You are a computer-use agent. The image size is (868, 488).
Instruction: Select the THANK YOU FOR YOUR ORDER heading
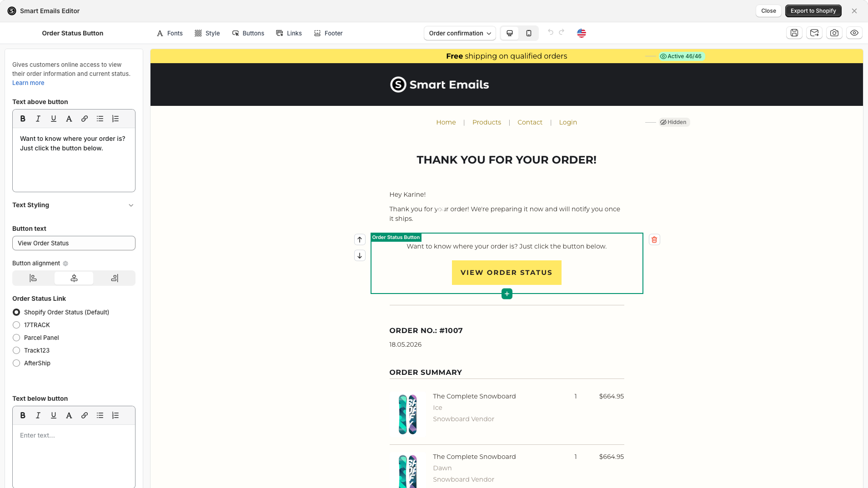coord(507,160)
